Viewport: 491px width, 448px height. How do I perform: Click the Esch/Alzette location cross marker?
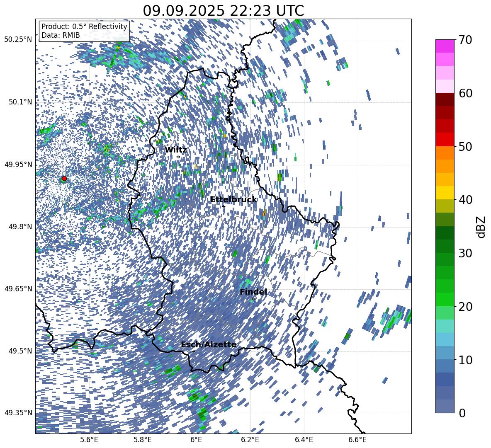click(x=194, y=351)
